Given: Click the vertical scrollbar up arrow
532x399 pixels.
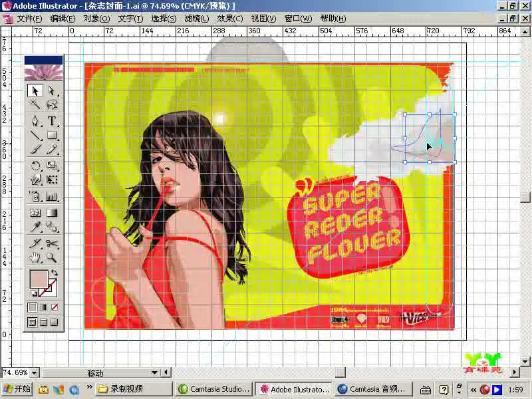Looking at the screenshot, I should (x=525, y=32).
